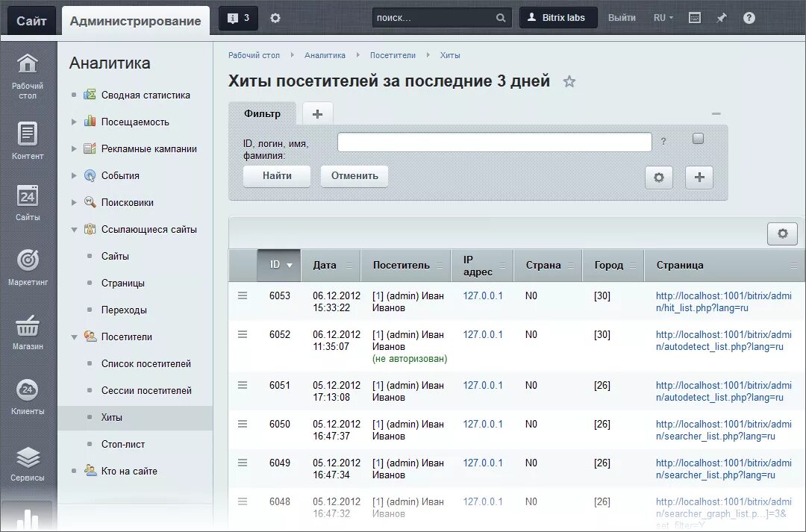Open the Bitrix labs user profile
The image size is (806, 532).
558,18
